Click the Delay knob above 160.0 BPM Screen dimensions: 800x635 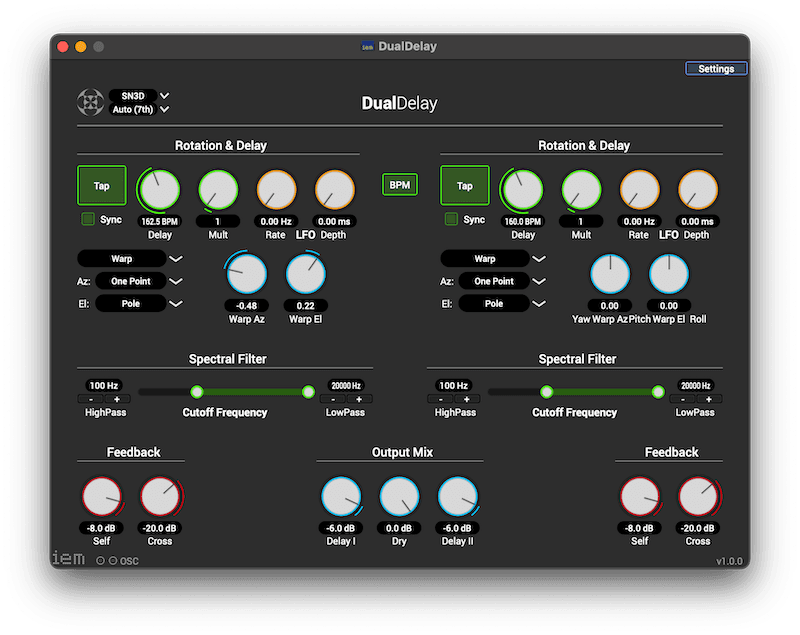(x=523, y=190)
